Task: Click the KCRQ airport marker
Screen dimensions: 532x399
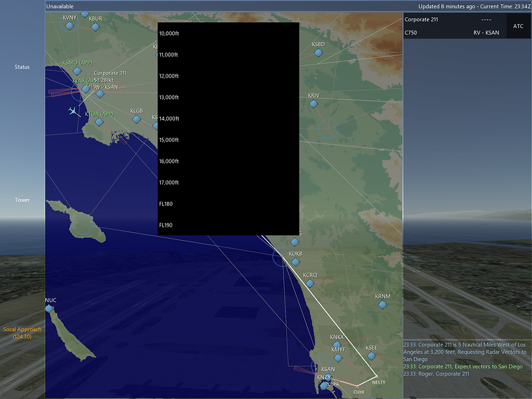Action: coord(310,283)
